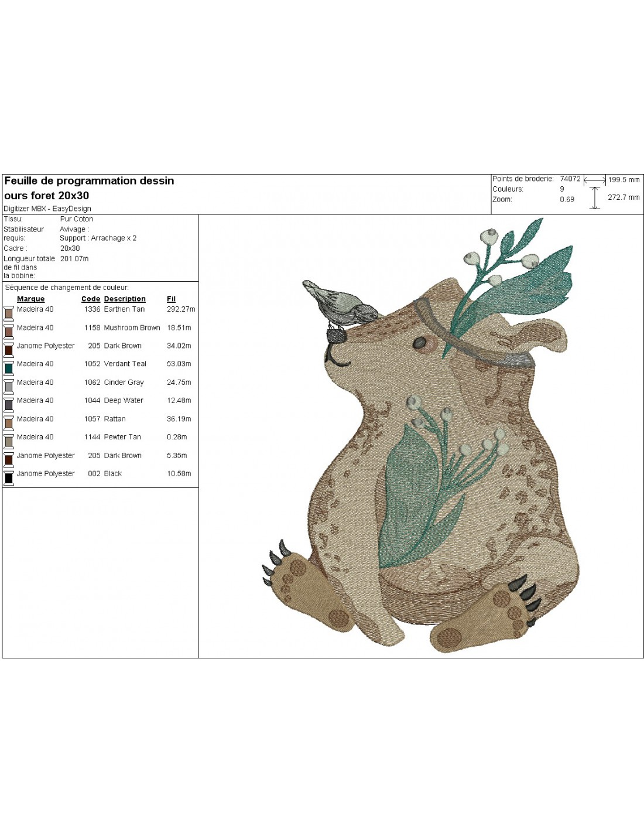Image resolution: width=644 pixels, height=833 pixels.
Task: Click the Code column header
Action: (x=91, y=299)
